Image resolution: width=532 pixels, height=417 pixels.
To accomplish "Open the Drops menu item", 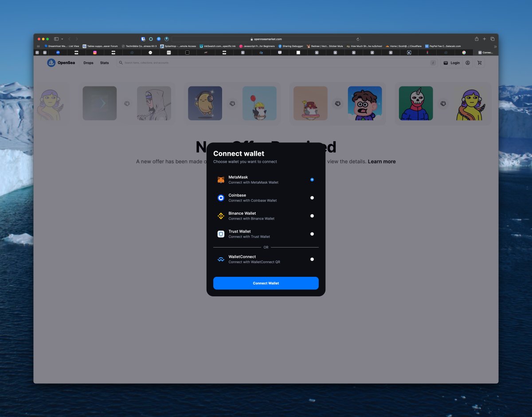I will click(x=88, y=63).
